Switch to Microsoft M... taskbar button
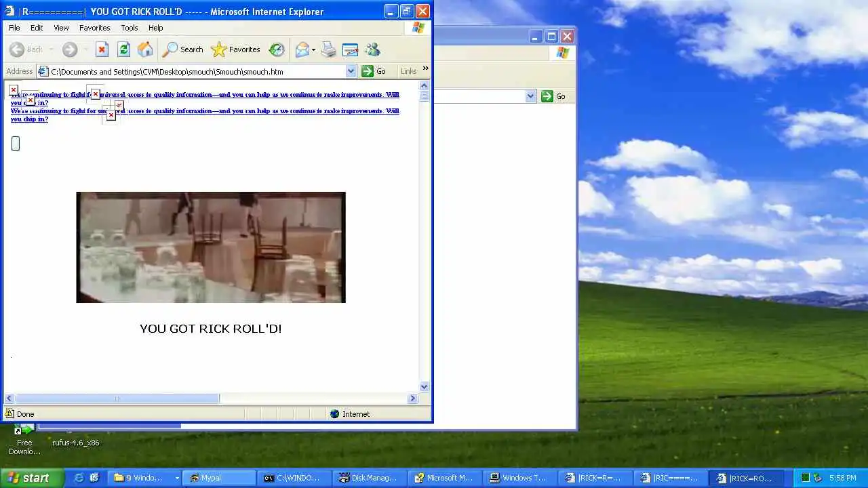Viewport: 868px width, 488px height. tap(446, 478)
